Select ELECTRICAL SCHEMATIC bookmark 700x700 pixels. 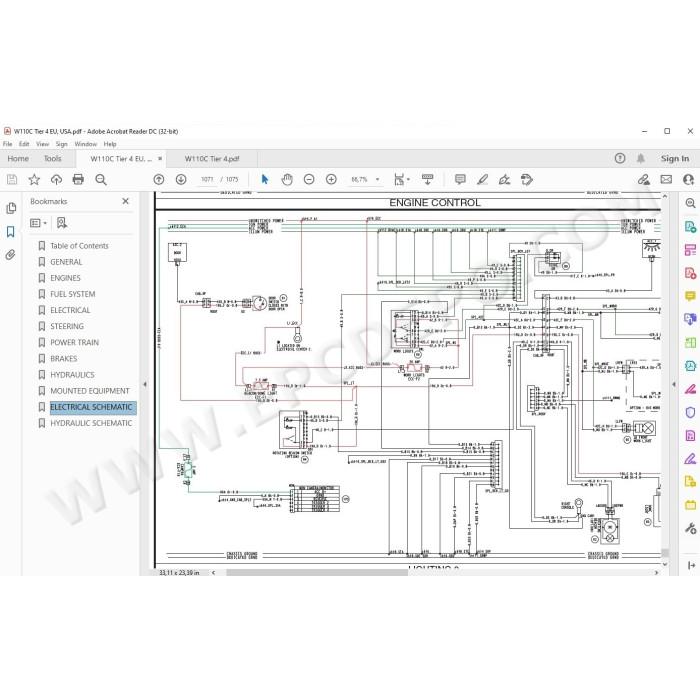[91, 407]
